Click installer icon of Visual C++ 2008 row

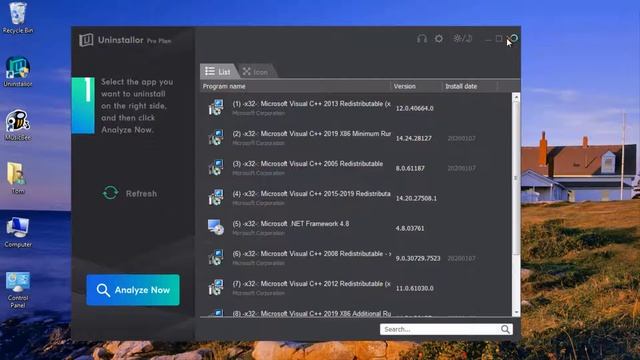point(216,258)
